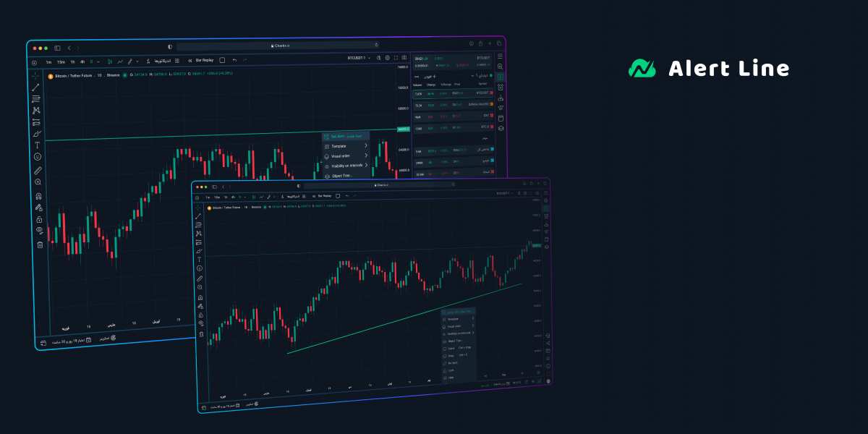Viewport: 868px width, 434px height.
Task: Tick the square checkbox beside Bar Replay, back window
Action: point(222,60)
